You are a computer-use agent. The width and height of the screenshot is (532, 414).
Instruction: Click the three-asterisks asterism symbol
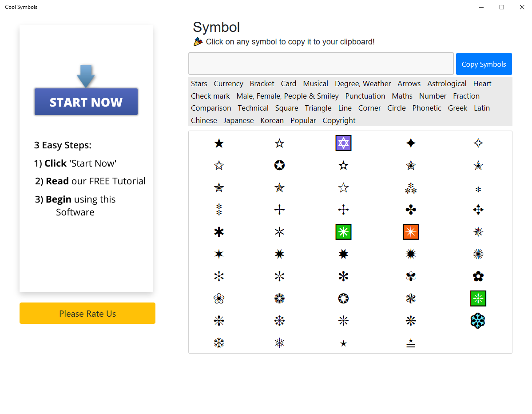pyautogui.click(x=411, y=188)
